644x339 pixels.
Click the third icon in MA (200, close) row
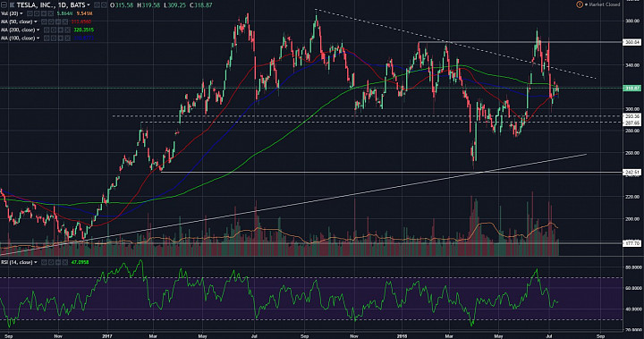coord(61,30)
